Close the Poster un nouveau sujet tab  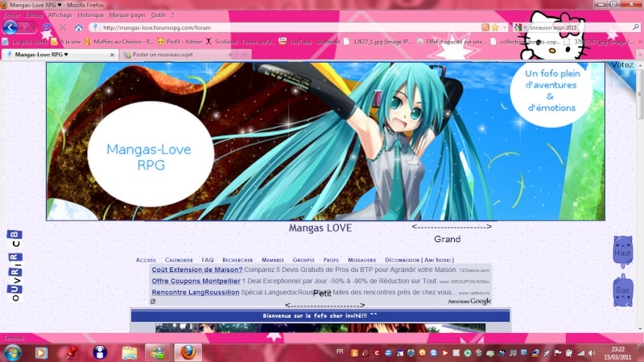tap(230, 54)
